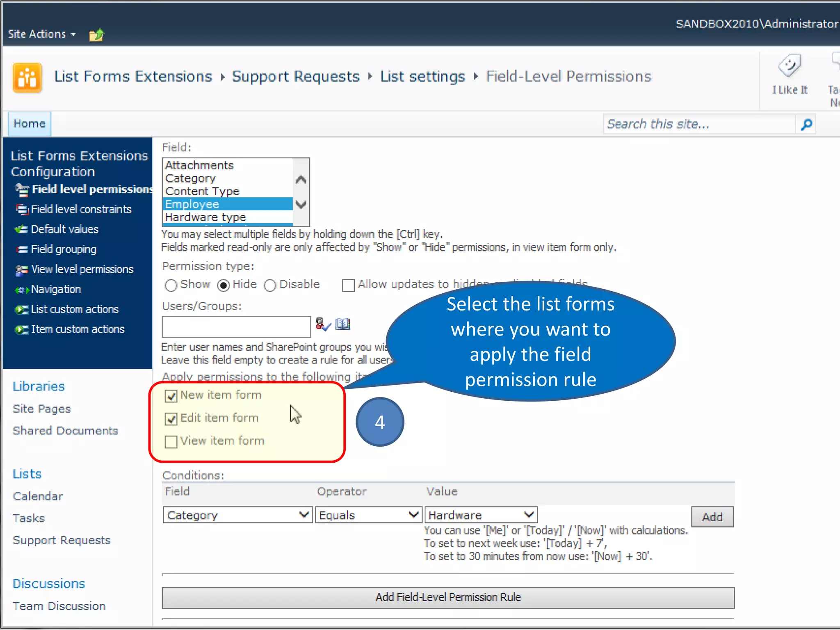Open Item custom actions configuration
The width and height of the screenshot is (840, 630).
point(78,329)
